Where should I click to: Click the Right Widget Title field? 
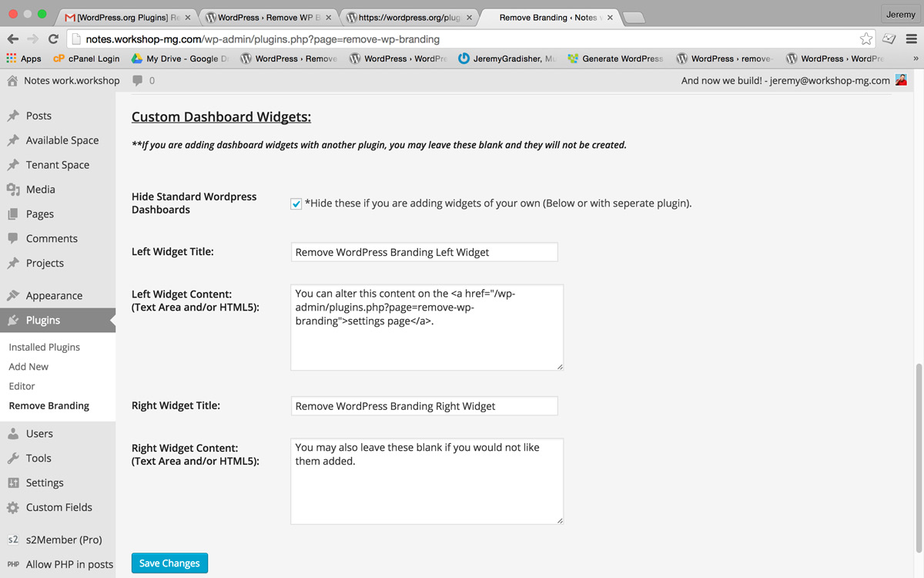point(424,406)
